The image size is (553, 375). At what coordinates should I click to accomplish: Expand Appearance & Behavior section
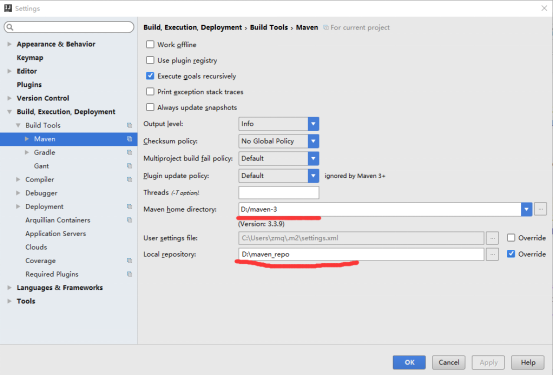[10, 44]
